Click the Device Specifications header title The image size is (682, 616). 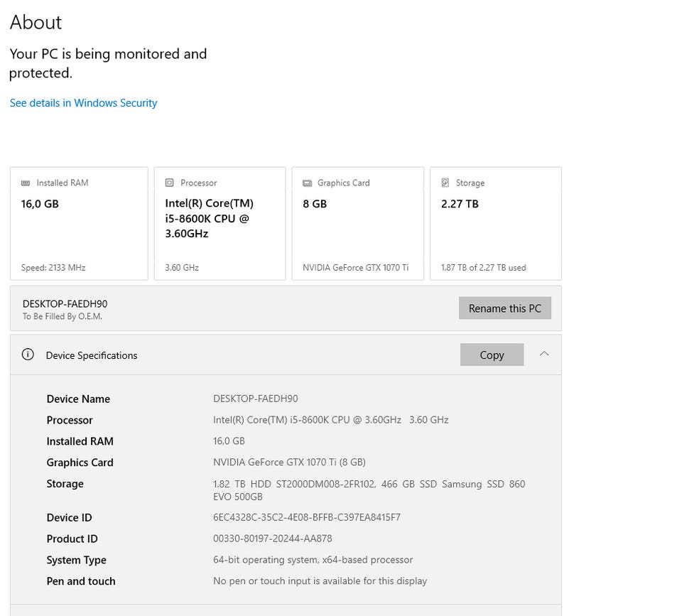pos(92,355)
